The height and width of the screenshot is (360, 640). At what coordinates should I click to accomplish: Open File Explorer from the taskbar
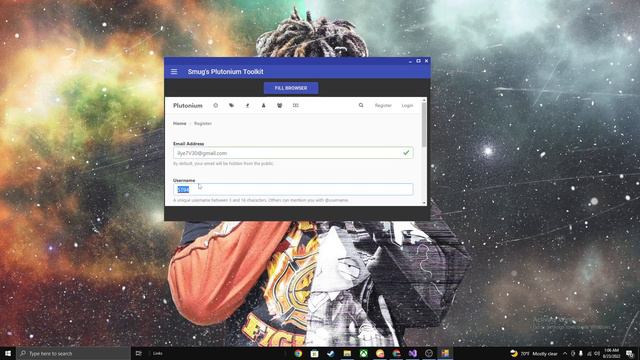[x=347, y=353]
